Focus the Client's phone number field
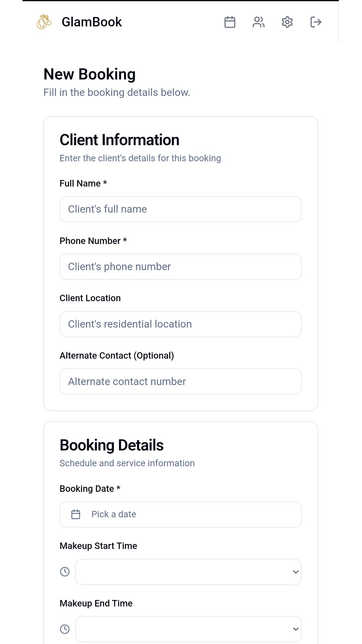This screenshot has width=362, height=644. click(180, 267)
